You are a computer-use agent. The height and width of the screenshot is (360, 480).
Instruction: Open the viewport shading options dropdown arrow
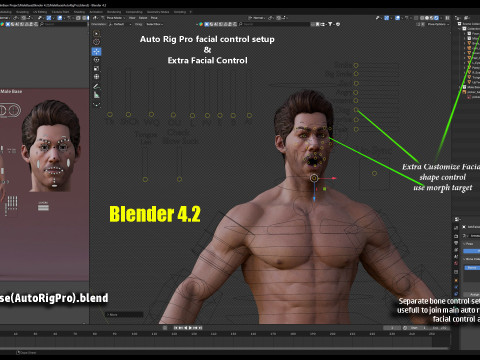tap(441, 18)
